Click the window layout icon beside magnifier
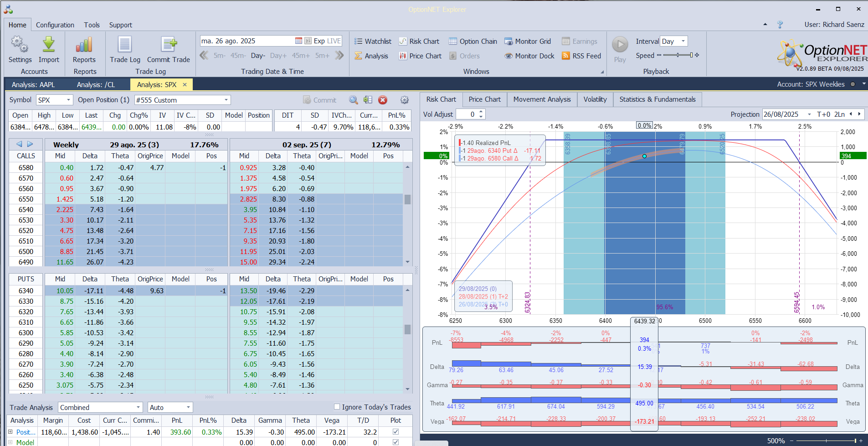The height and width of the screenshot is (446, 868). [368, 100]
